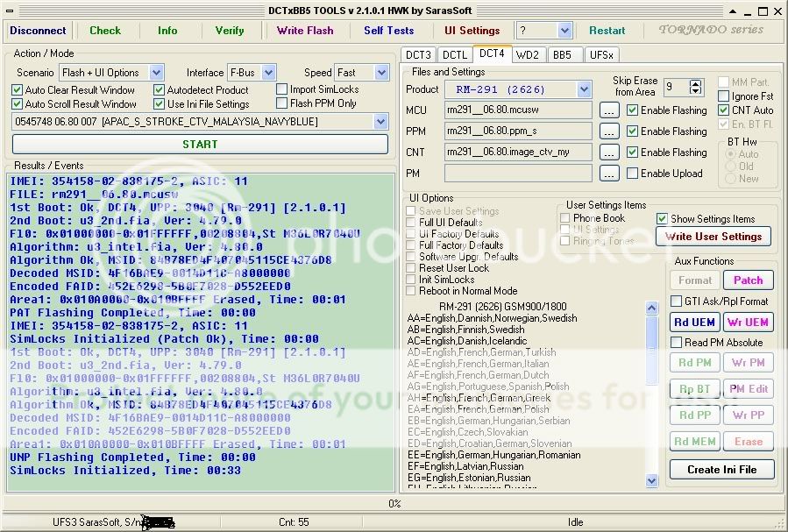Browse for PPM file
The image size is (788, 532).
pos(609,131)
